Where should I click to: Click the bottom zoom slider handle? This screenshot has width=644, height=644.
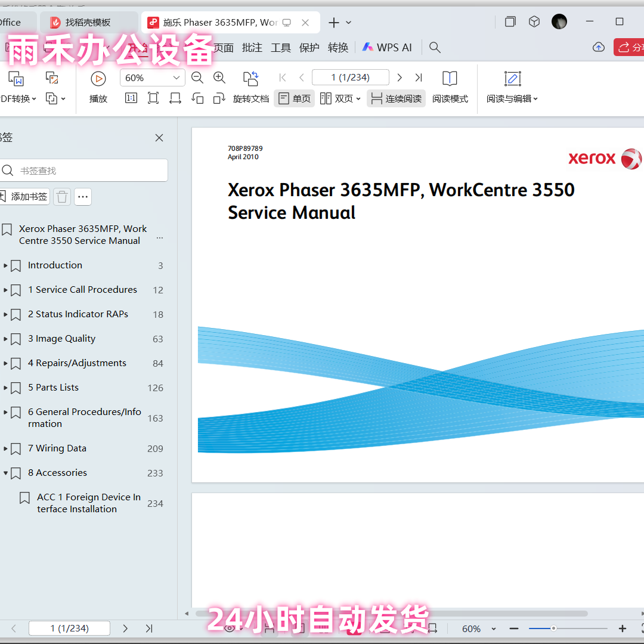click(553, 628)
